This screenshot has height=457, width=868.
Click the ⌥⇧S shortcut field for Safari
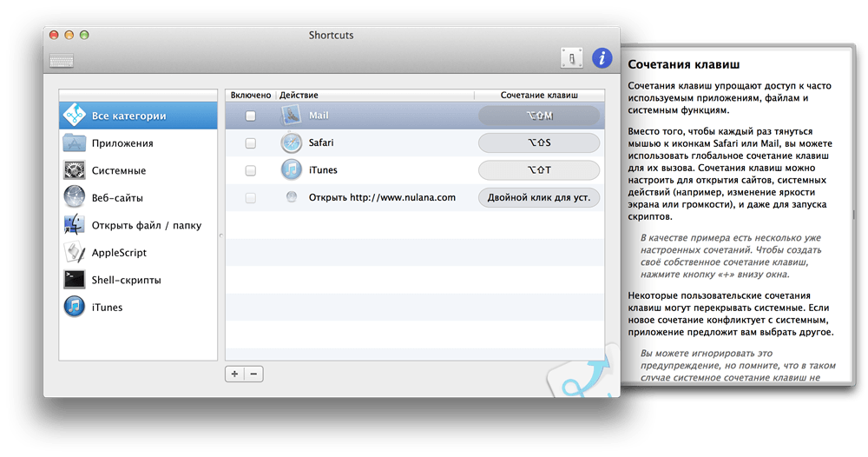pos(539,142)
